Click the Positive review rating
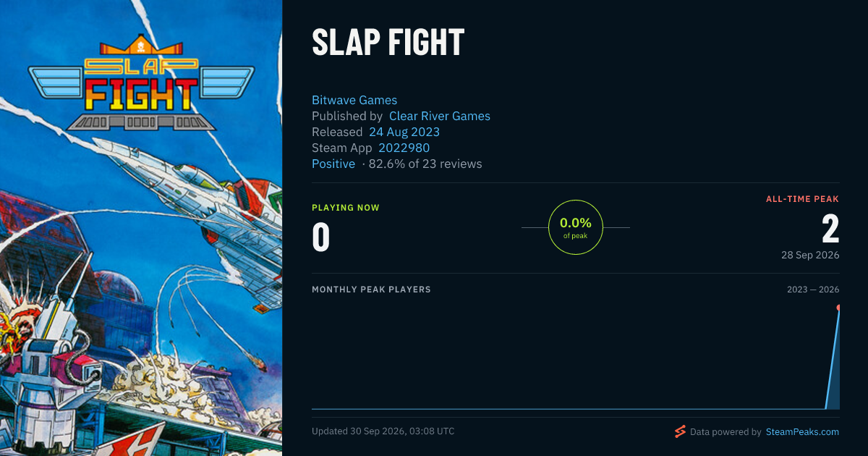Viewport: 868px width, 456px height. (333, 164)
